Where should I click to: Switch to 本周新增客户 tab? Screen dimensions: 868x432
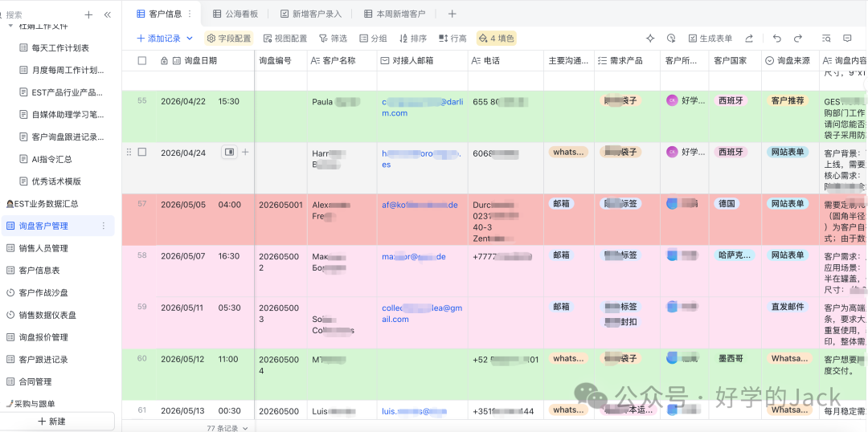(394, 14)
